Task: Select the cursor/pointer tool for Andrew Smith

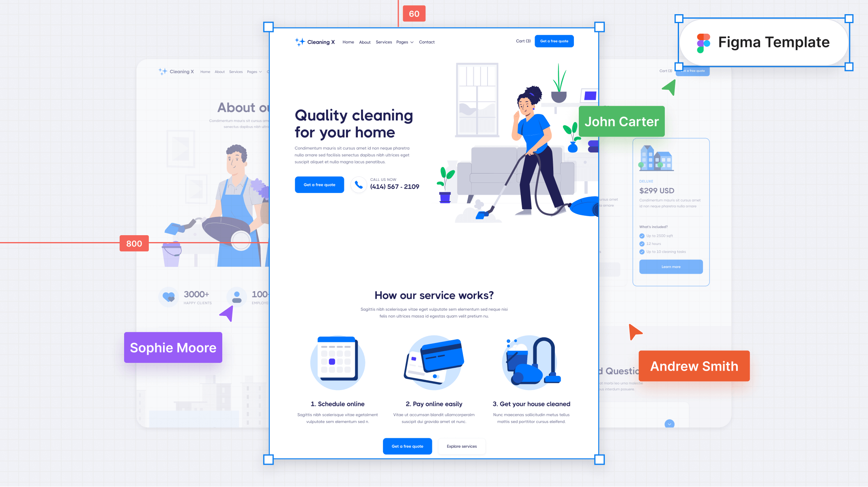Action: (634, 332)
